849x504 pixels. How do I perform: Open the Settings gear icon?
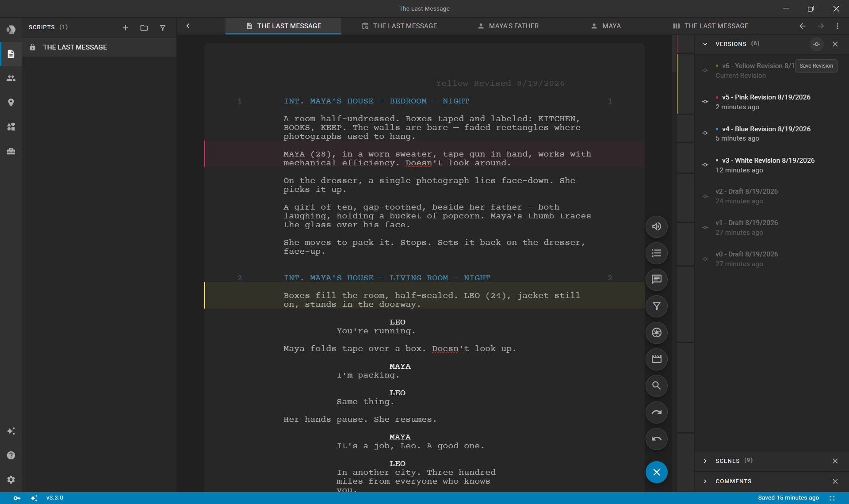[11, 480]
